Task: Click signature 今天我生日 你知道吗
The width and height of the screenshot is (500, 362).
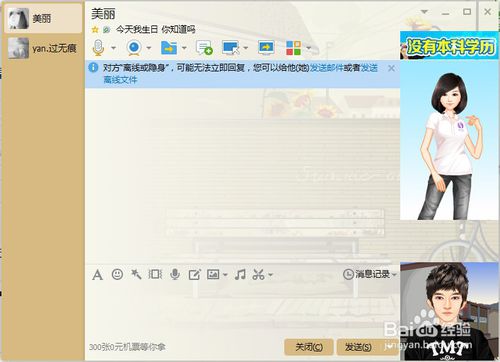Action: pyautogui.click(x=155, y=30)
